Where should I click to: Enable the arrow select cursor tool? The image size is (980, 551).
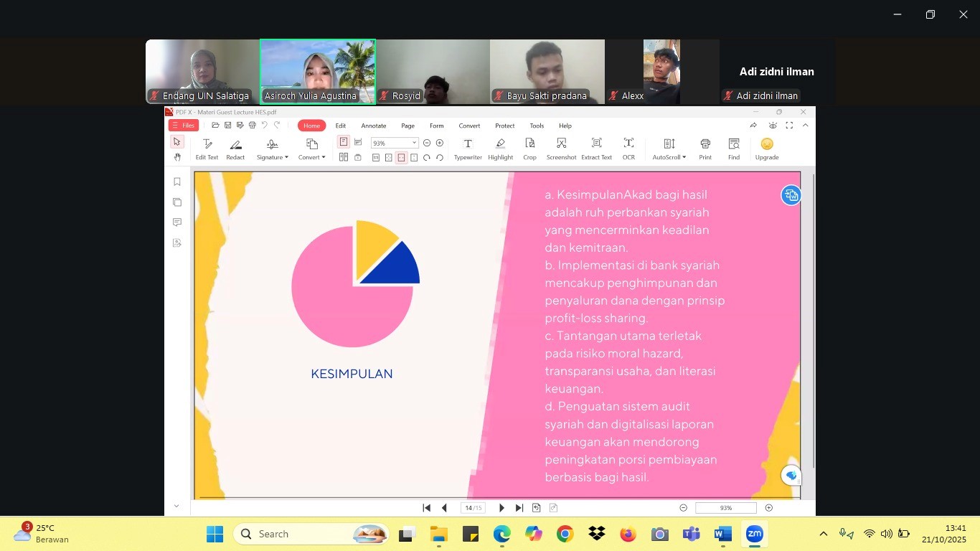click(x=177, y=142)
